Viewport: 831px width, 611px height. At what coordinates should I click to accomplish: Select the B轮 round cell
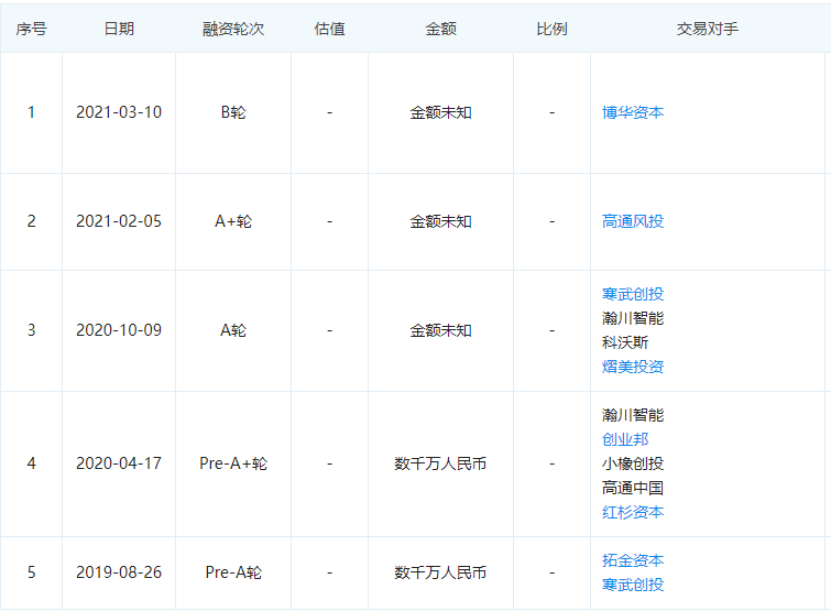(233, 112)
